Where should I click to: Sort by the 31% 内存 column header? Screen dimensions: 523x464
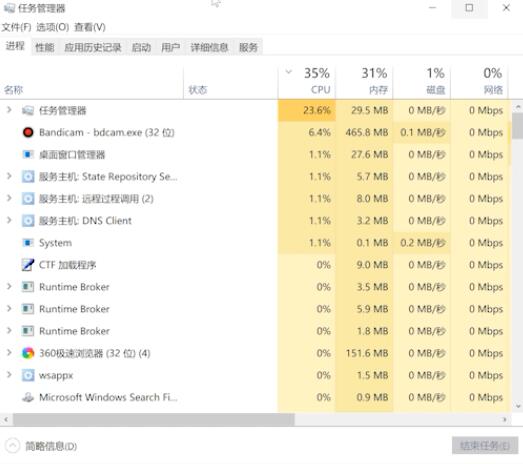point(364,83)
